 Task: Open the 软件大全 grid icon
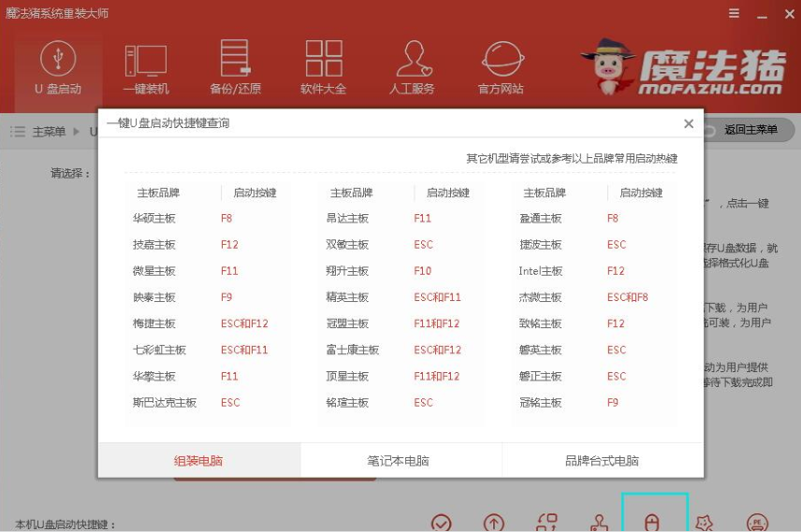[324, 68]
